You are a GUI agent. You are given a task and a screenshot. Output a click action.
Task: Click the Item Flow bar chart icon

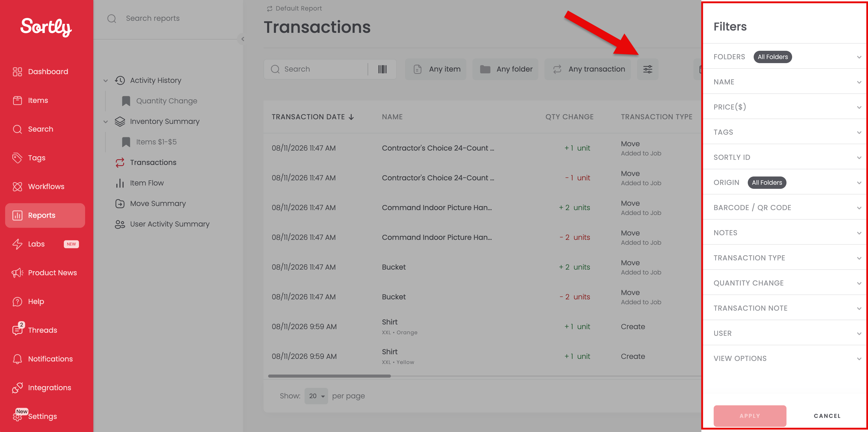pos(120,183)
